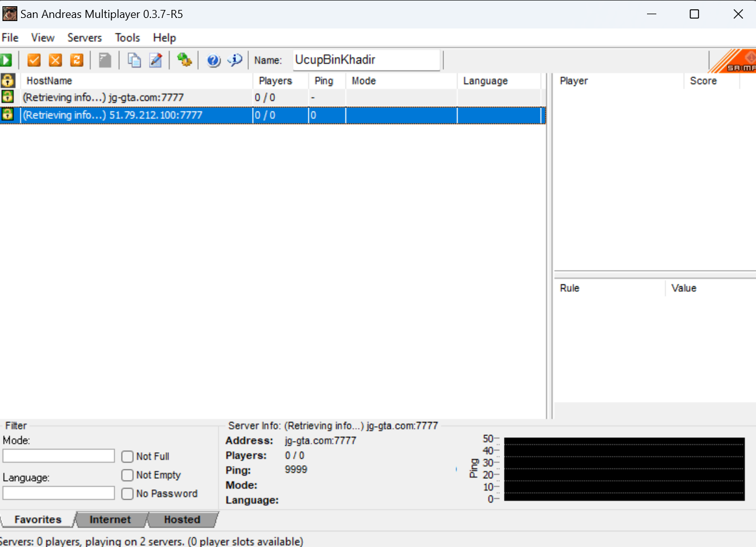This screenshot has height=547, width=756.
Task: Open the Servers menu
Action: (x=85, y=38)
